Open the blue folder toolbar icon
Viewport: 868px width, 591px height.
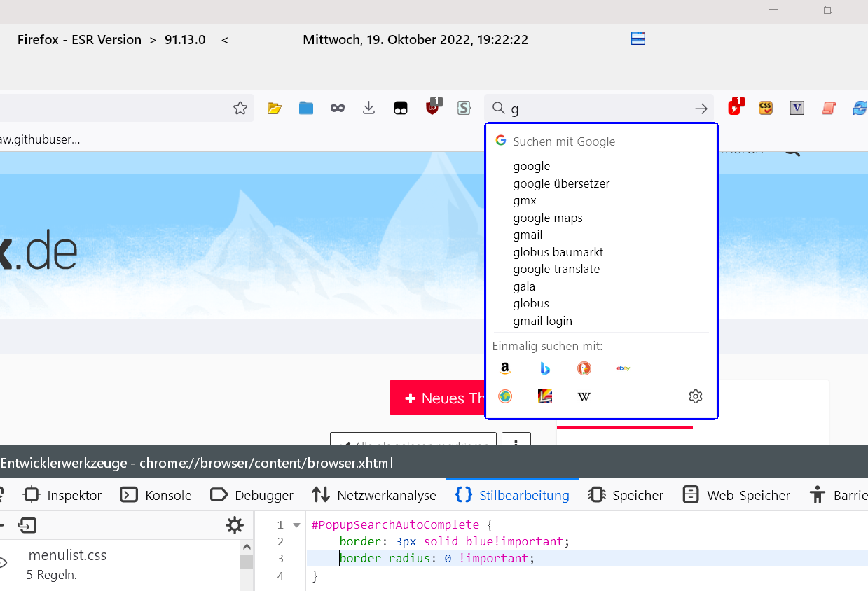306,108
